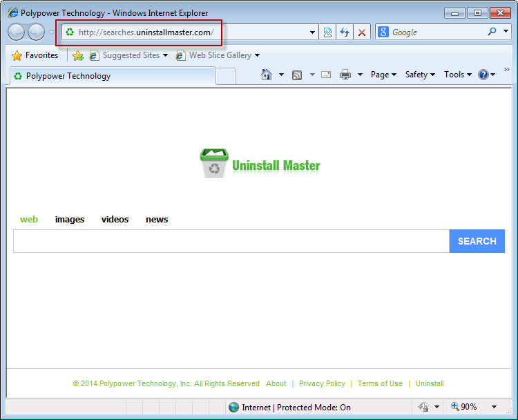
Task: Click Add to Favorites Bar icon
Action: coord(78,55)
